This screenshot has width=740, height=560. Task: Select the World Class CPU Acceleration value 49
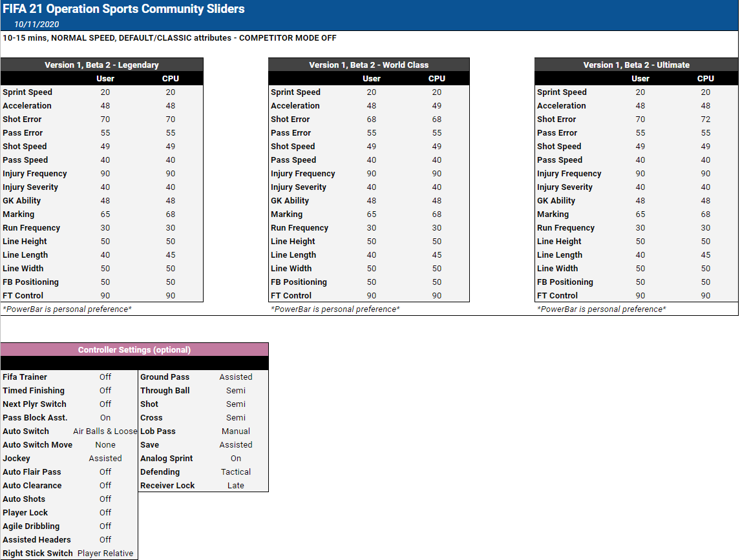(437, 105)
